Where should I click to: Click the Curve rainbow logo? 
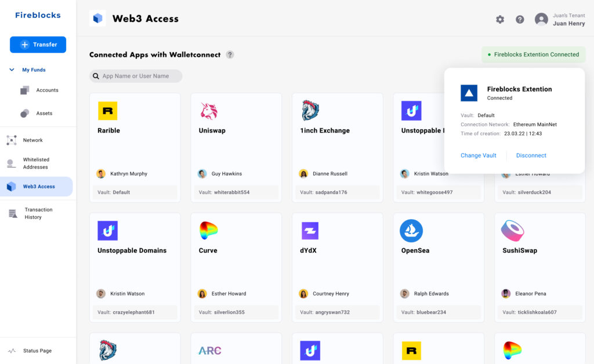[x=209, y=231]
